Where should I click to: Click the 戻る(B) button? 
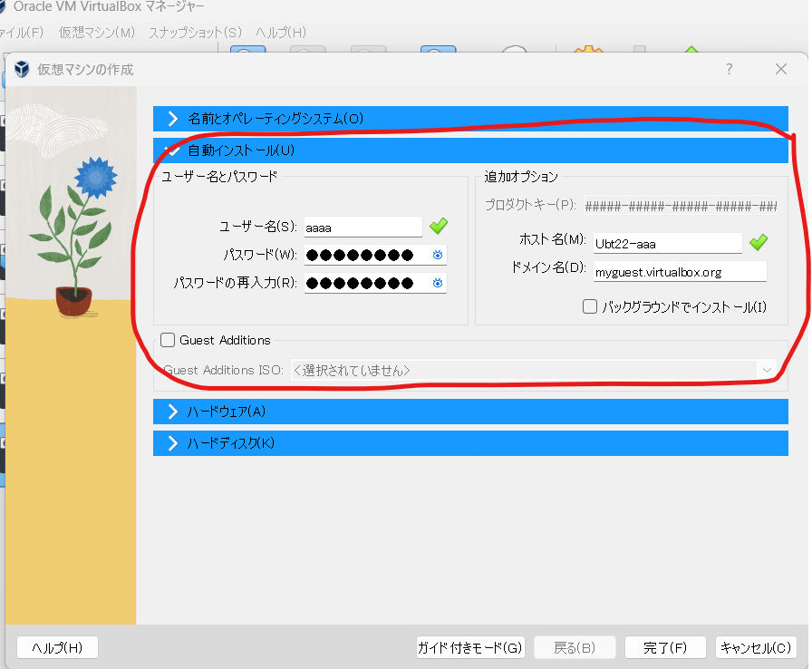[x=575, y=648]
